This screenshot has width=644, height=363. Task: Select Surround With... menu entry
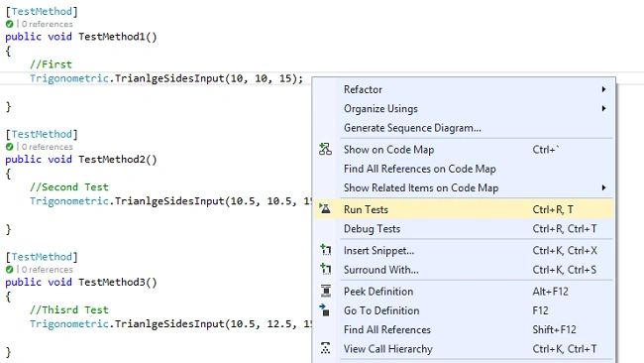point(464,270)
